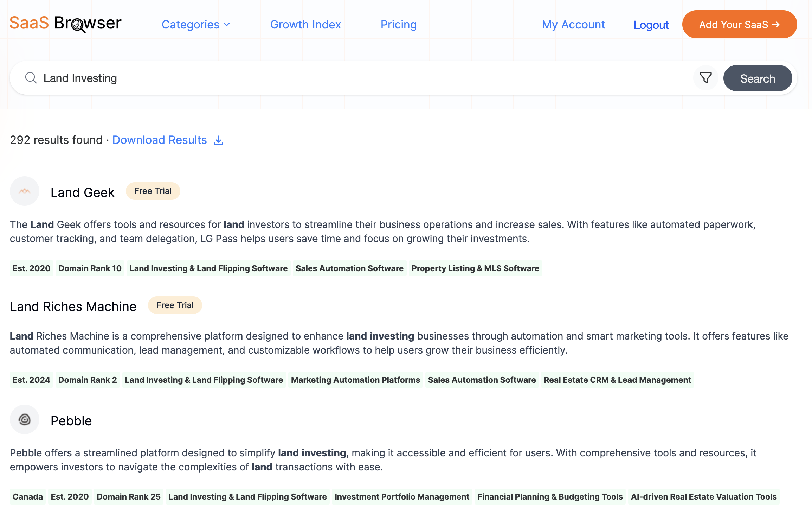Open the Land Riches Machine listing title
The image size is (812, 520).
click(x=73, y=306)
